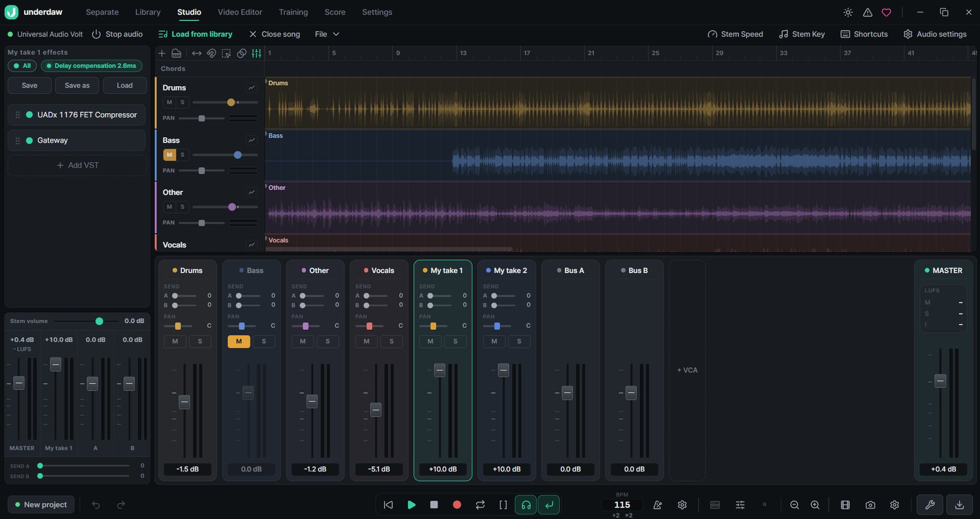Click Load from library
The width and height of the screenshot is (980, 519).
pyautogui.click(x=195, y=34)
